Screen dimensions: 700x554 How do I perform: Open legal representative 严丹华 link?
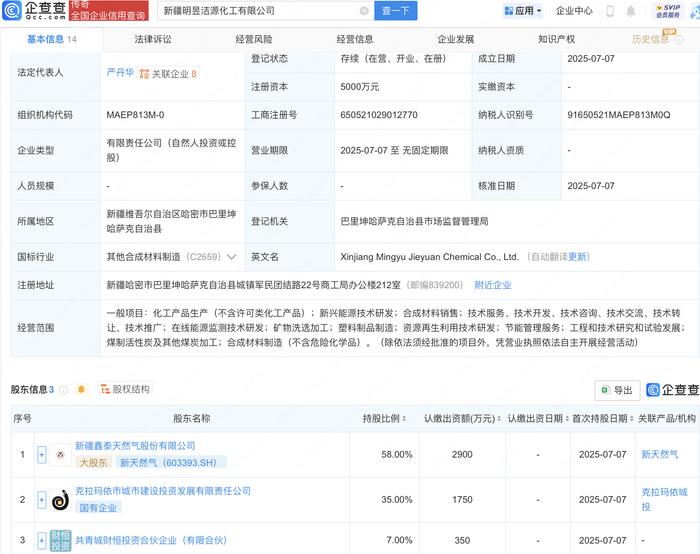pos(120,73)
